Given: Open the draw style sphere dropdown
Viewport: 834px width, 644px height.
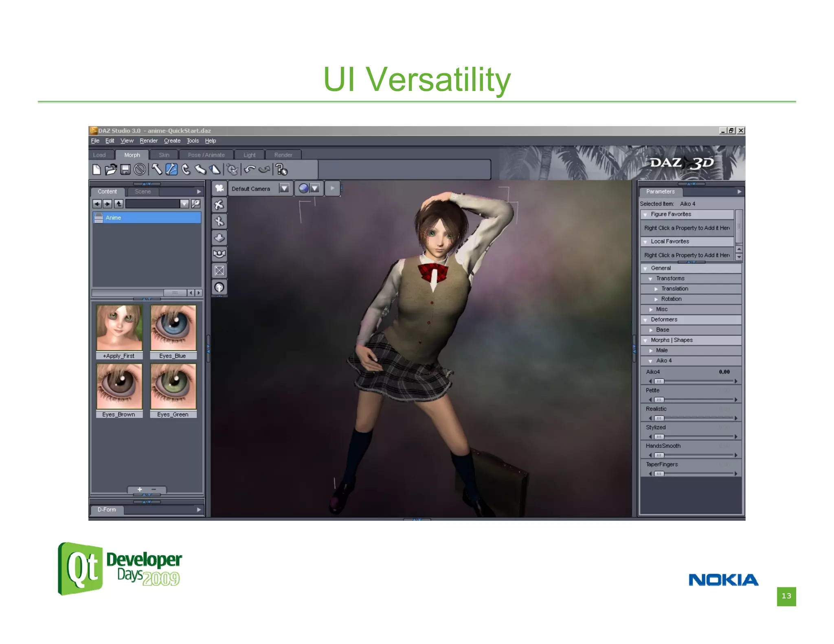Looking at the screenshot, I should pos(314,188).
